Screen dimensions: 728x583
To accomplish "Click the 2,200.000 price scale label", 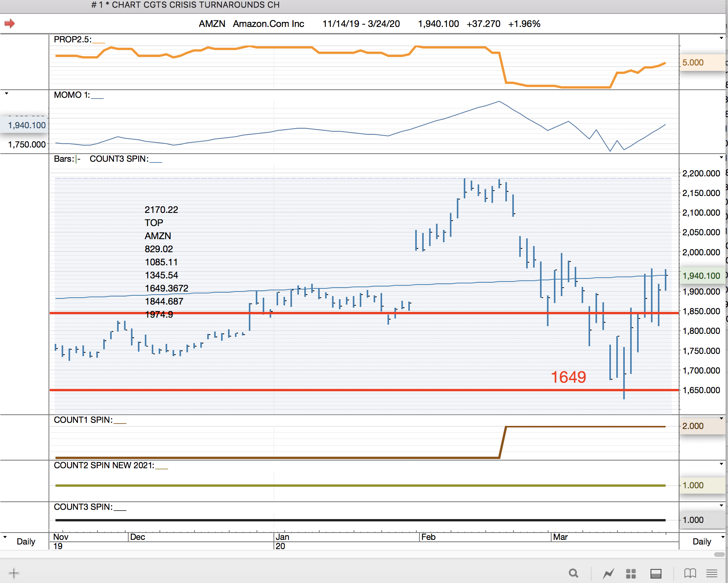I will (x=701, y=173).
